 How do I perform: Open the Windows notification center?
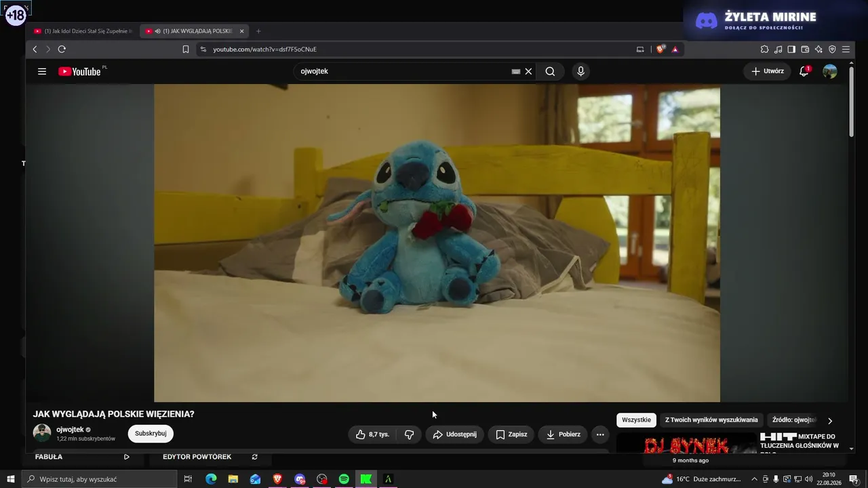pyautogui.click(x=853, y=479)
